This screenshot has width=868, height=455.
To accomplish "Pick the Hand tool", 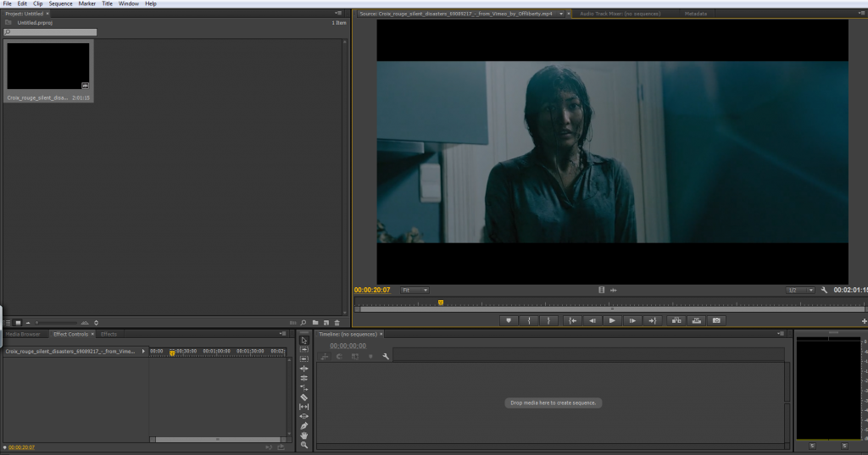I will (304, 436).
